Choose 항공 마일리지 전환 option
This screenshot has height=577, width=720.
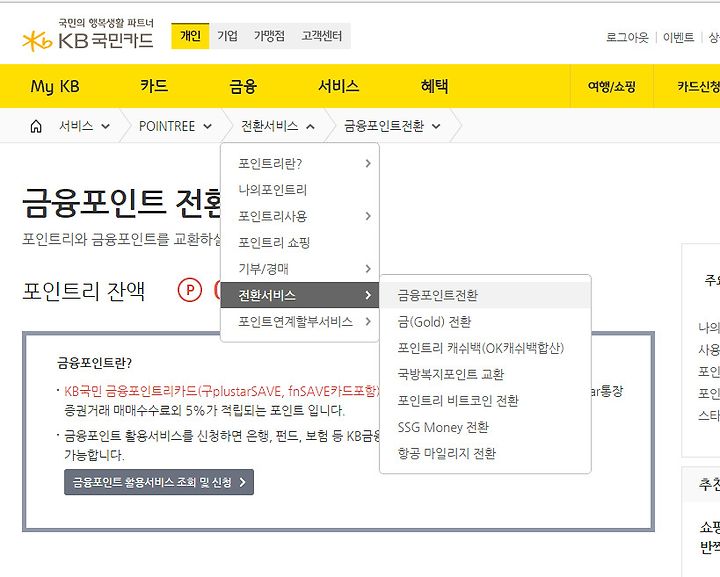click(x=485, y=454)
